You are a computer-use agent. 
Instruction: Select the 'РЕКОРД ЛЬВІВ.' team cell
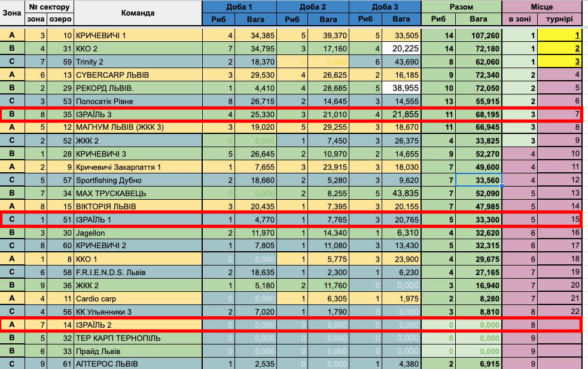pyautogui.click(x=138, y=88)
